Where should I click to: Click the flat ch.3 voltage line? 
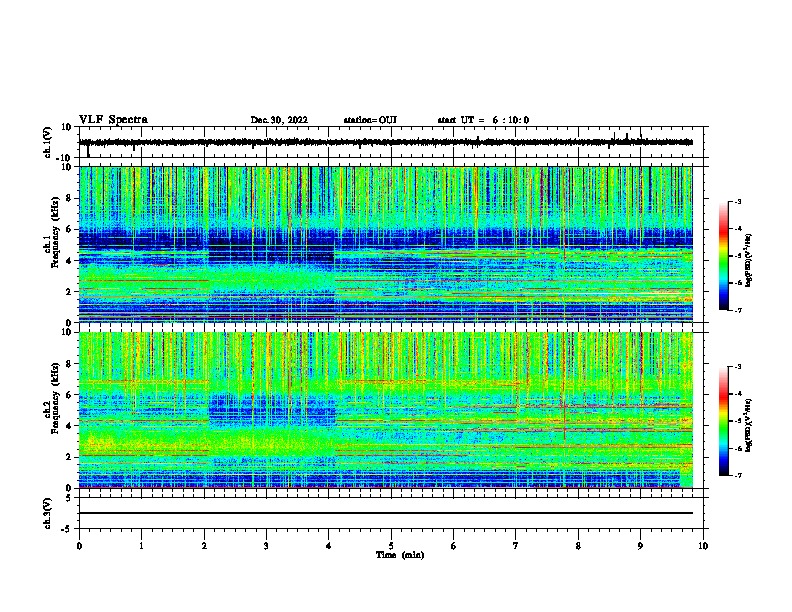click(x=386, y=513)
